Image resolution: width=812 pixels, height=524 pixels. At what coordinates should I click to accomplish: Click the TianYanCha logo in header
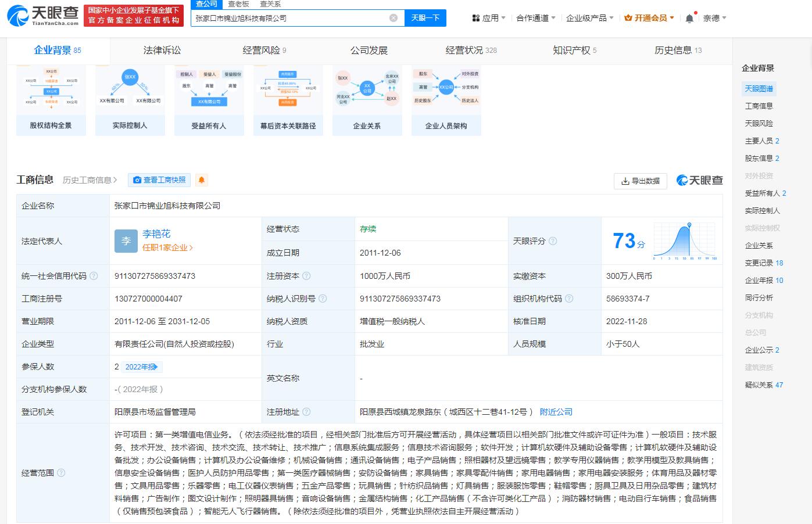point(42,15)
